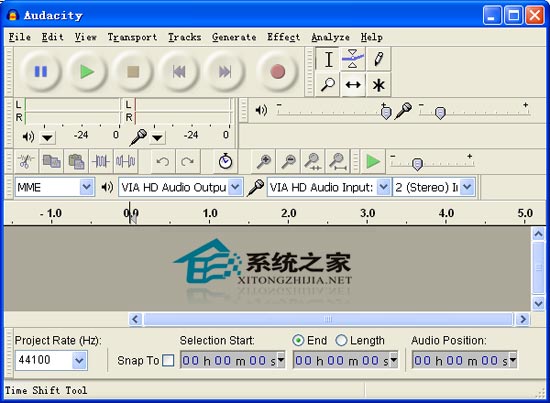Open the Help menu
The width and height of the screenshot is (550, 403).
coord(371,37)
